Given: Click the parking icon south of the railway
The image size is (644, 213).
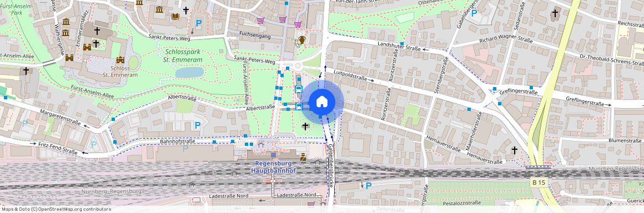Looking at the screenshot, I should coord(369,185).
